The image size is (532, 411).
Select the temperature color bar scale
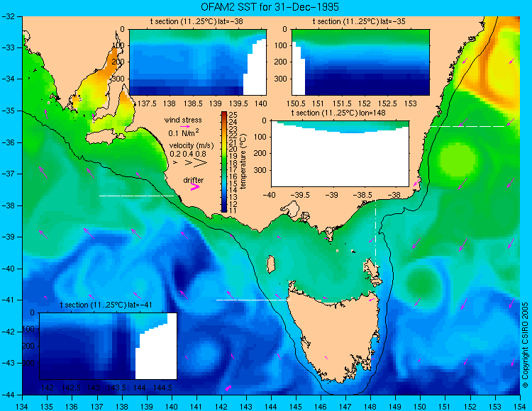(224, 162)
